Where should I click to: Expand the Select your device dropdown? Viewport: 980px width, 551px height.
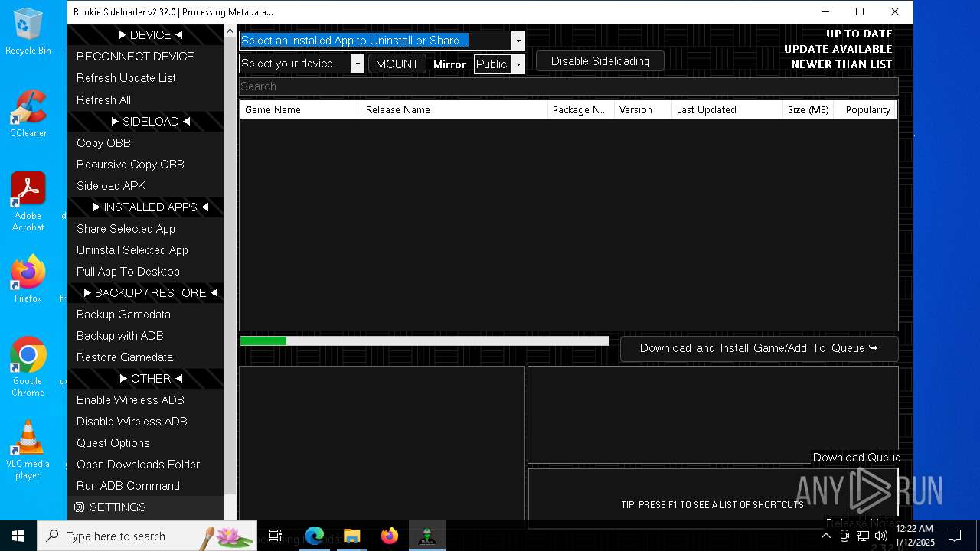click(x=358, y=64)
